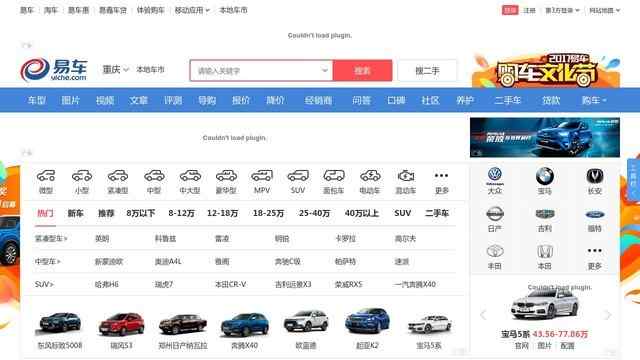The image size is (640, 360).
Task: Expand the 购车 nav dropdown
Action: (x=594, y=100)
